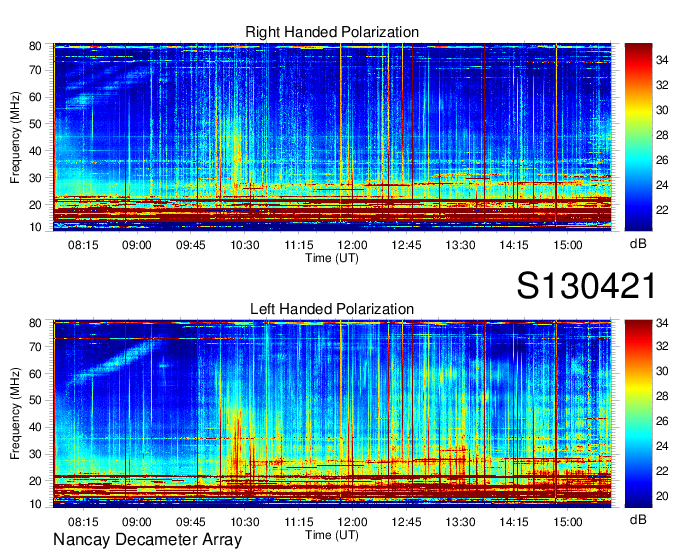Click 13:30 tick on lower plot time axis

pos(461,522)
